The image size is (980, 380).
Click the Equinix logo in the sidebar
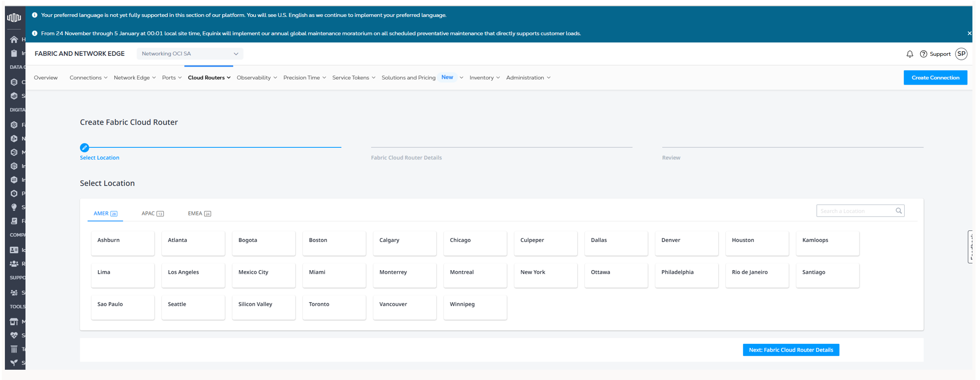click(x=14, y=17)
